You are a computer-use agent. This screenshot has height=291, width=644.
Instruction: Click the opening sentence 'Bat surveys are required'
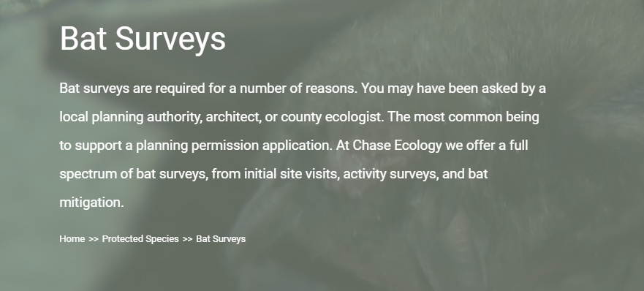tap(132, 89)
